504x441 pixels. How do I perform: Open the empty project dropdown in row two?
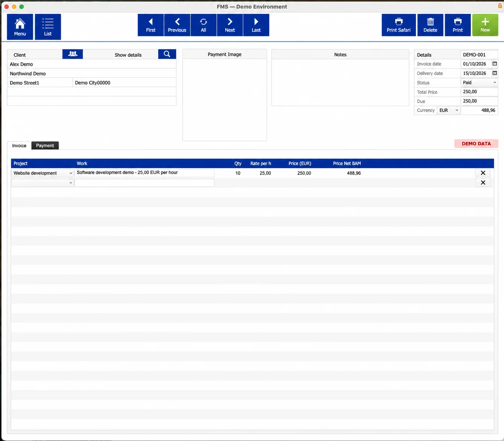pos(42,183)
